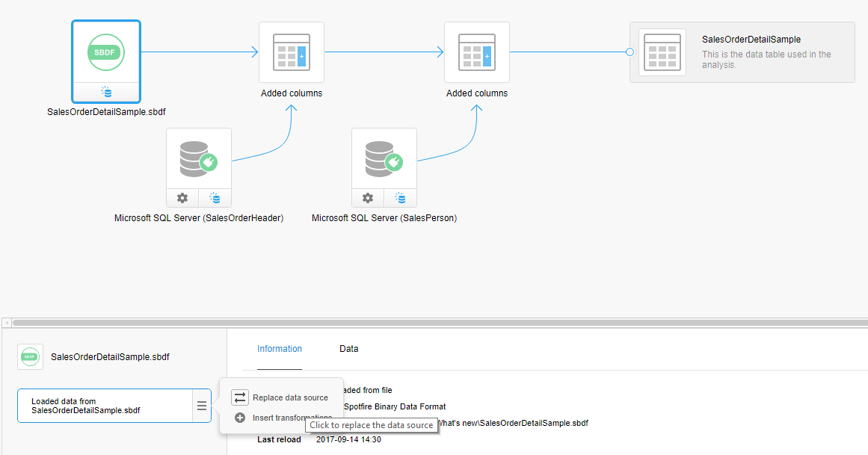Click the connector circle before the final data table
This screenshot has width=868, height=455.
tap(630, 52)
